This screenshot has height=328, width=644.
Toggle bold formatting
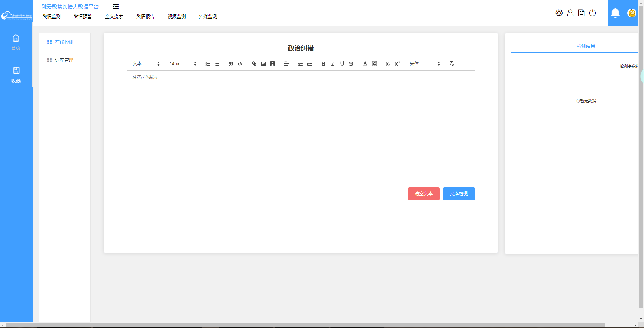coord(323,64)
